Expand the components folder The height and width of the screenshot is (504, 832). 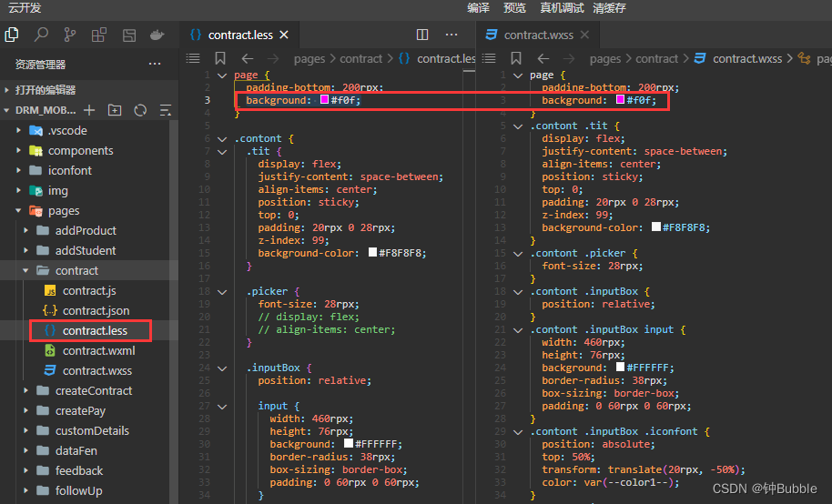(x=19, y=151)
